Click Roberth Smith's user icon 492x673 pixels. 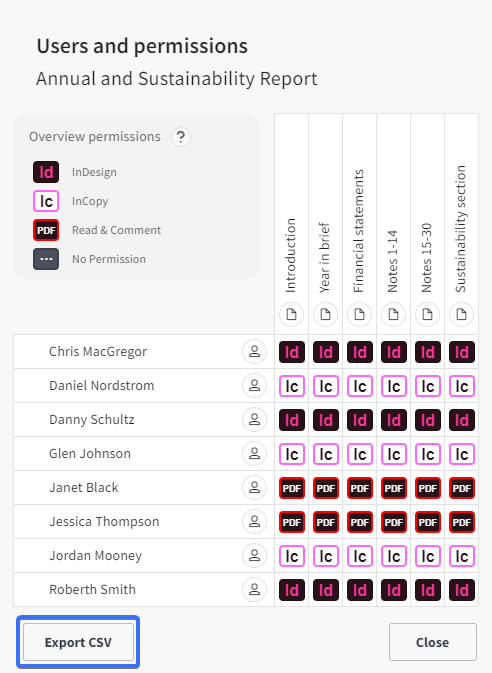tap(255, 589)
